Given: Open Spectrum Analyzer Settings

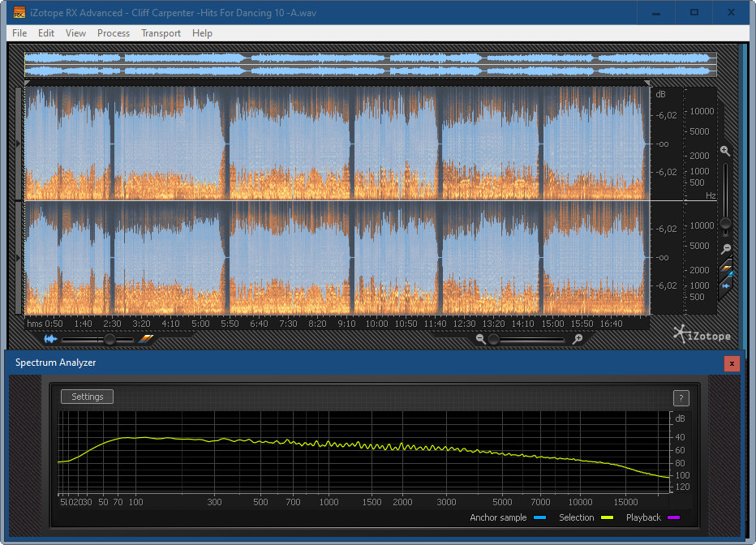Looking at the screenshot, I should click(x=87, y=397).
